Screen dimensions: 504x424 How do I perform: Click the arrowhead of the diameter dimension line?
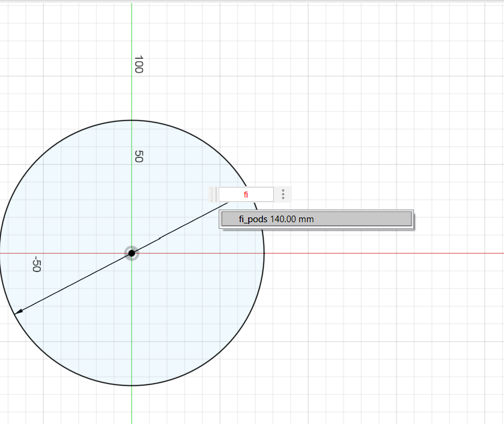point(19,311)
